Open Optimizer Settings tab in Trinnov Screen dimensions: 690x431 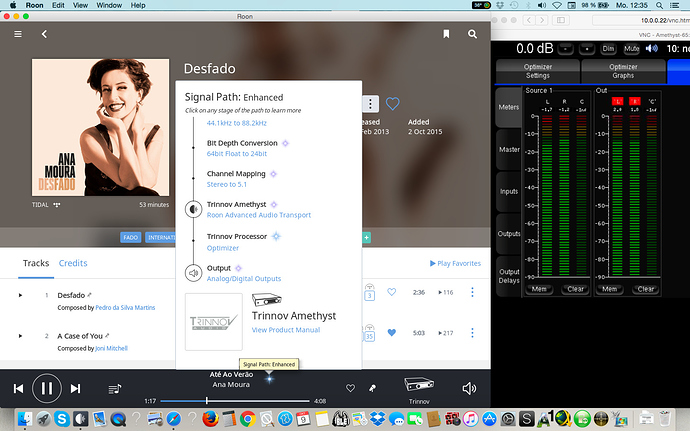click(x=537, y=71)
